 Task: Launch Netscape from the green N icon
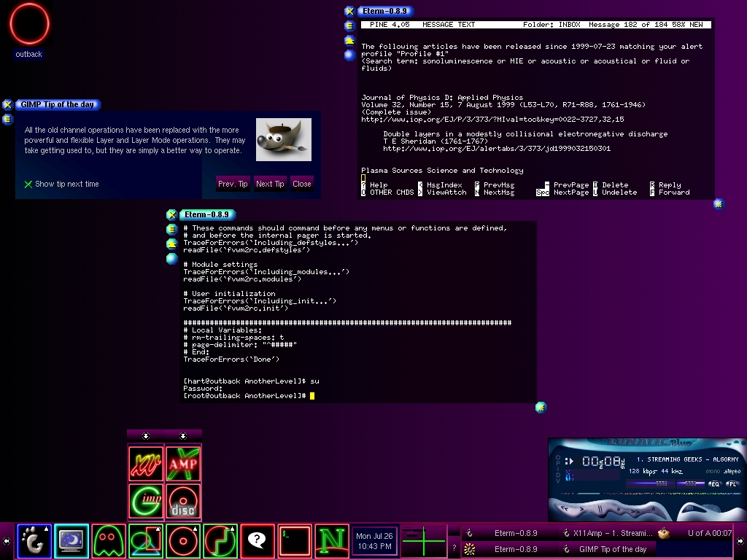click(332, 541)
